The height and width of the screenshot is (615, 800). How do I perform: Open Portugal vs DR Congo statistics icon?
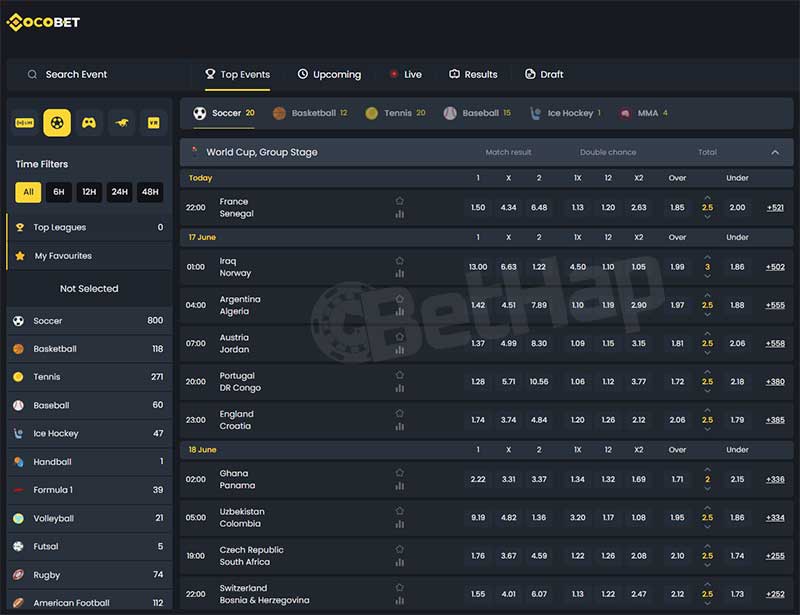[399, 388]
